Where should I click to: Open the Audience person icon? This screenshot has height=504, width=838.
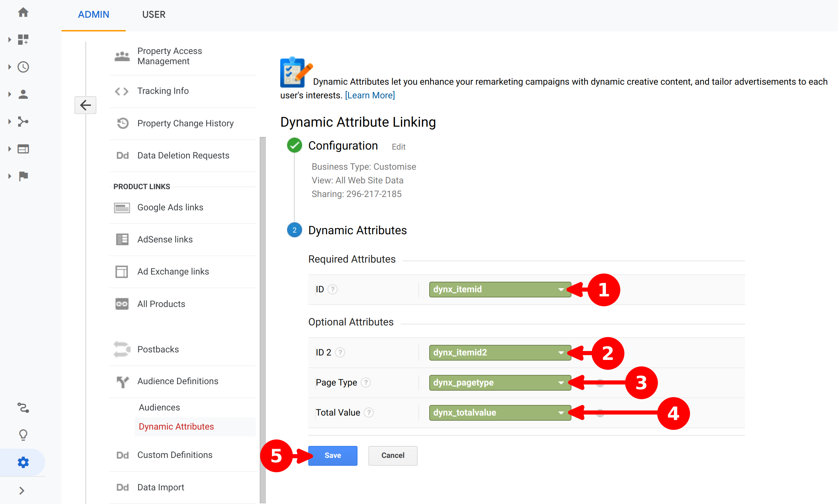23,94
